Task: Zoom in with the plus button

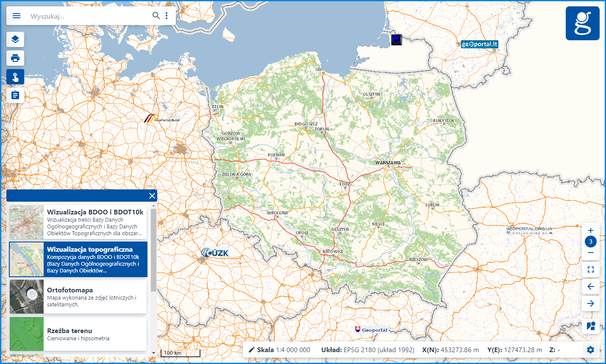Action: (x=591, y=231)
